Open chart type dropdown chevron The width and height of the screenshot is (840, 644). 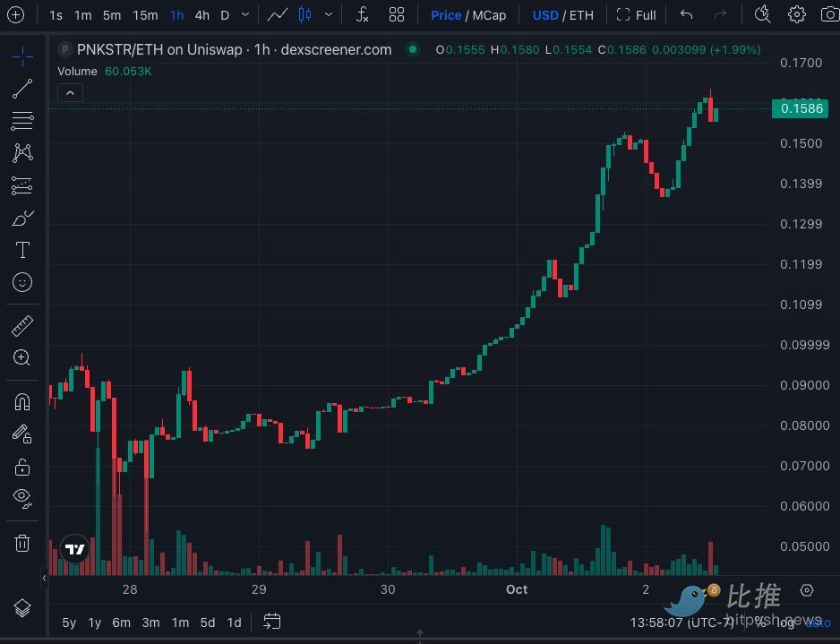329,15
